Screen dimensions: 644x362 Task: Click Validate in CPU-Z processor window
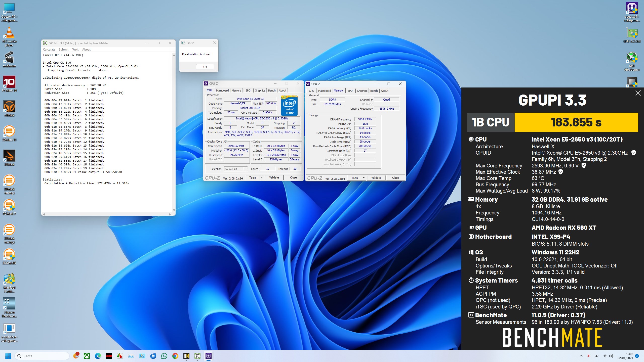[274, 177]
